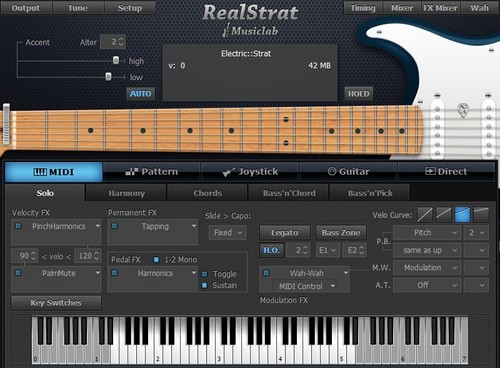
Task: Switch to the MIDI mode tab
Action: pos(54,172)
